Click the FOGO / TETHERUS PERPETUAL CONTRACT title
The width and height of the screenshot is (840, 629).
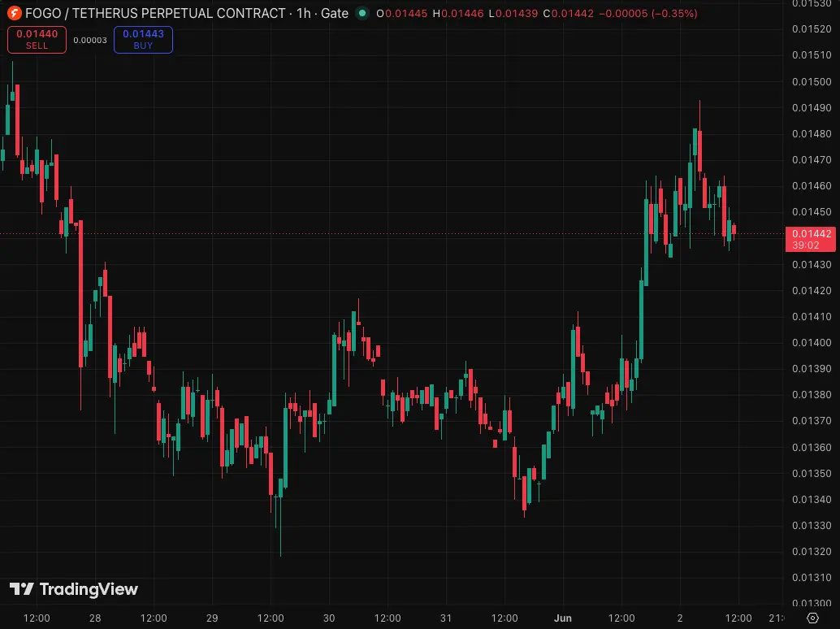click(x=155, y=13)
